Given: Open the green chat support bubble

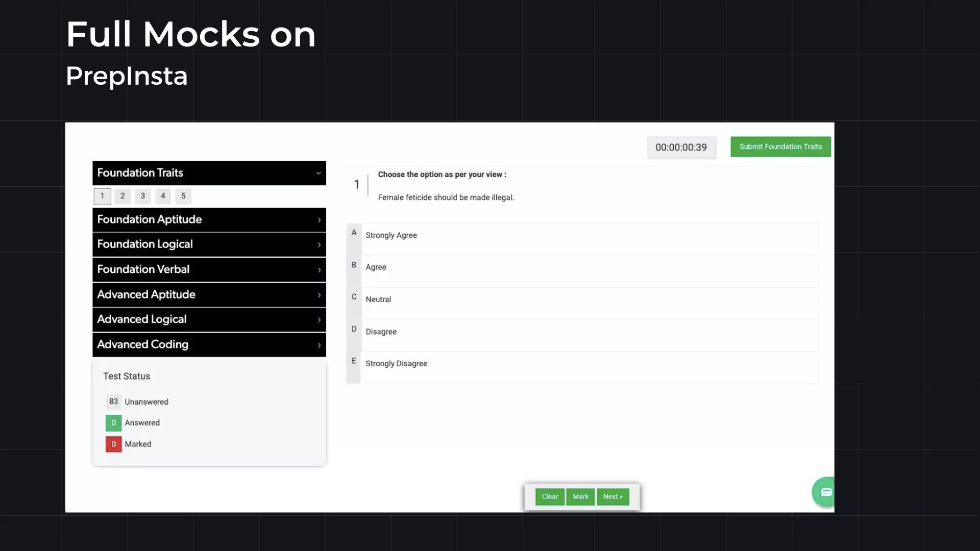Looking at the screenshot, I should 825,492.
